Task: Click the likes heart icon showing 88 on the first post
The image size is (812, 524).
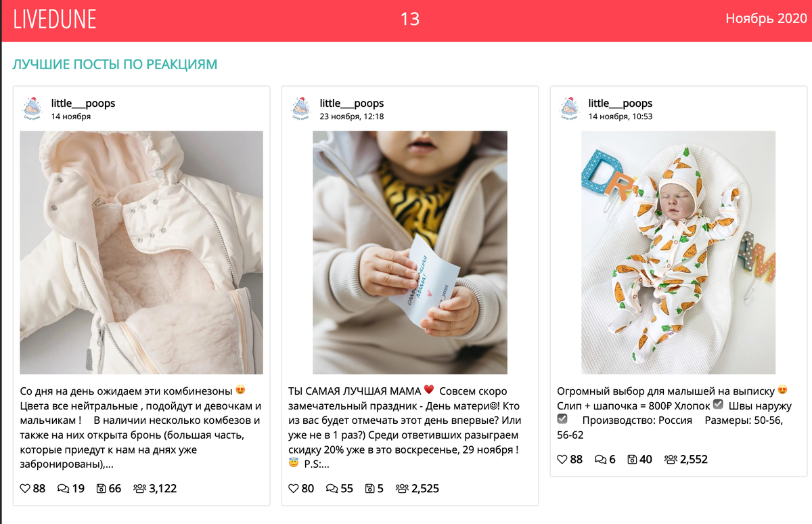Action: 25,488
